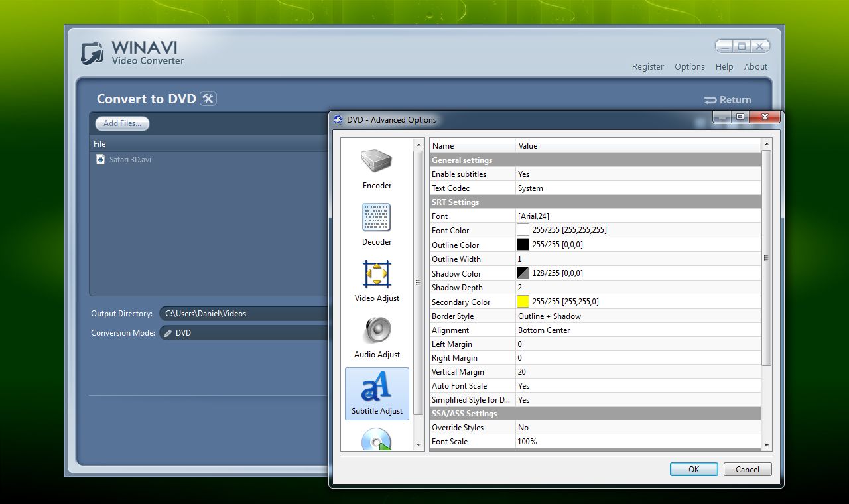This screenshot has width=849, height=504.
Task: Open the Help menu
Action: click(x=724, y=66)
